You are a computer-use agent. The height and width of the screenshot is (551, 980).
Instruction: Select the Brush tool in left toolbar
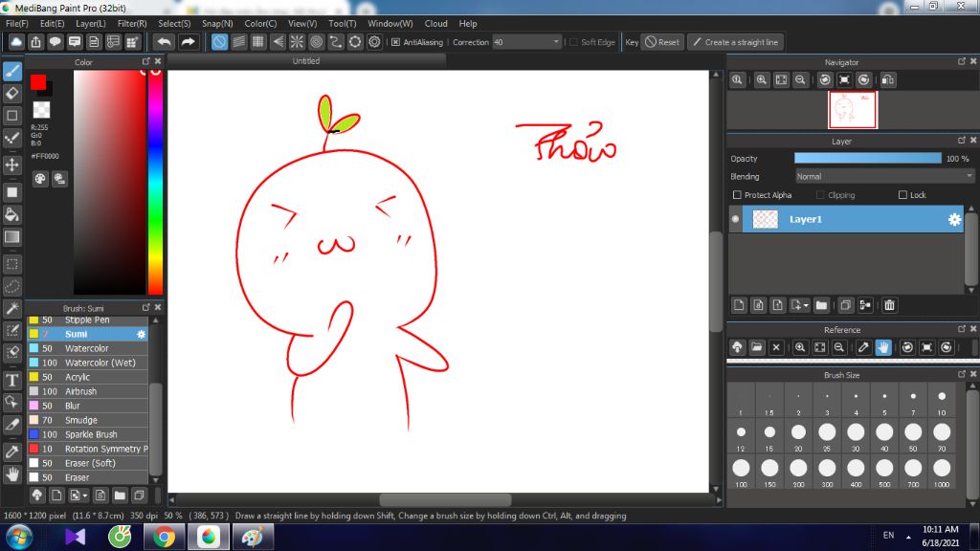pyautogui.click(x=11, y=71)
